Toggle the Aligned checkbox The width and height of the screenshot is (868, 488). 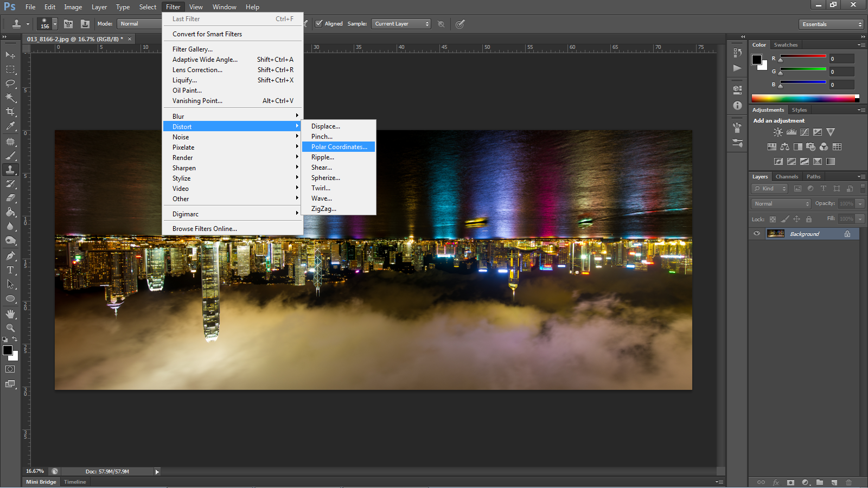click(319, 23)
